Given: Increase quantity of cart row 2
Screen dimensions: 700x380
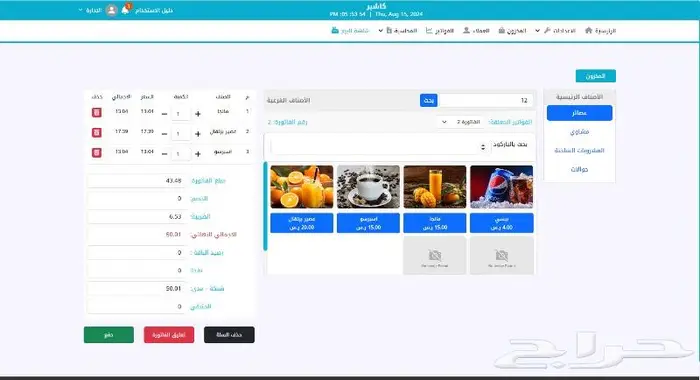Looking at the screenshot, I should pos(198,134).
